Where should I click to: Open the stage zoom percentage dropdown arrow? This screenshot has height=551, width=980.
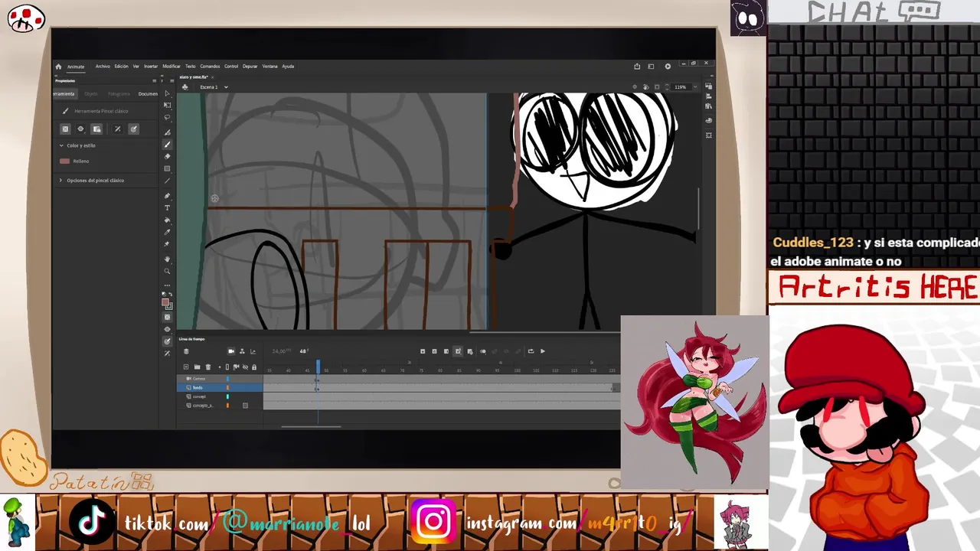694,87
